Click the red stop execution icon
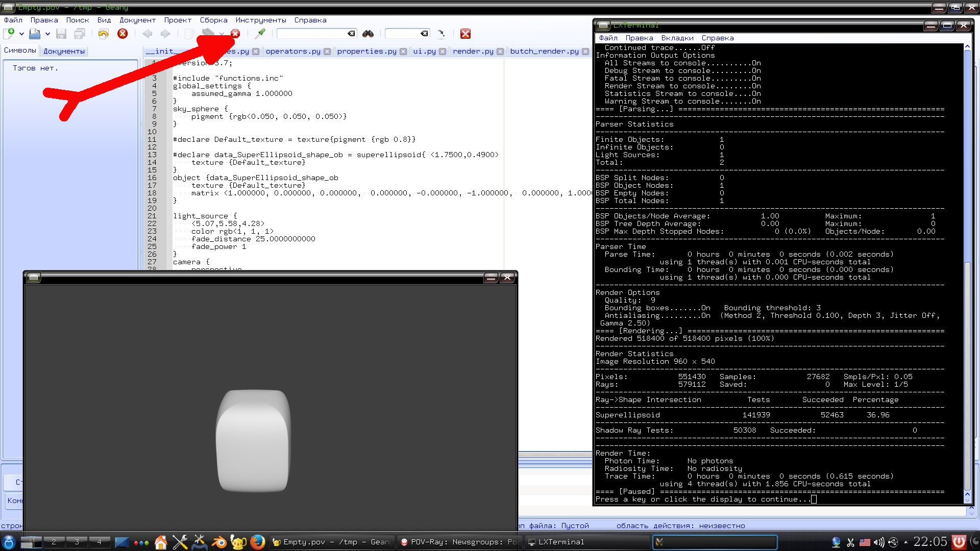Screen dimensions: 980x551 tap(235, 34)
